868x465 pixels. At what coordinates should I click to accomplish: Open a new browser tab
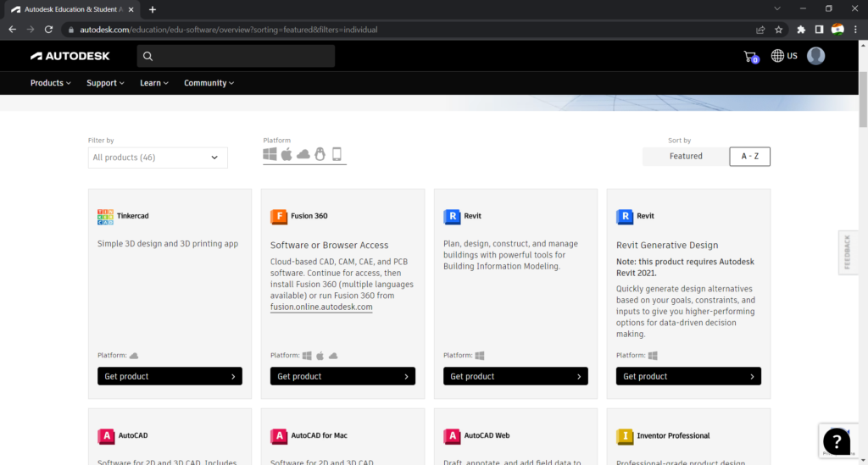[153, 9]
